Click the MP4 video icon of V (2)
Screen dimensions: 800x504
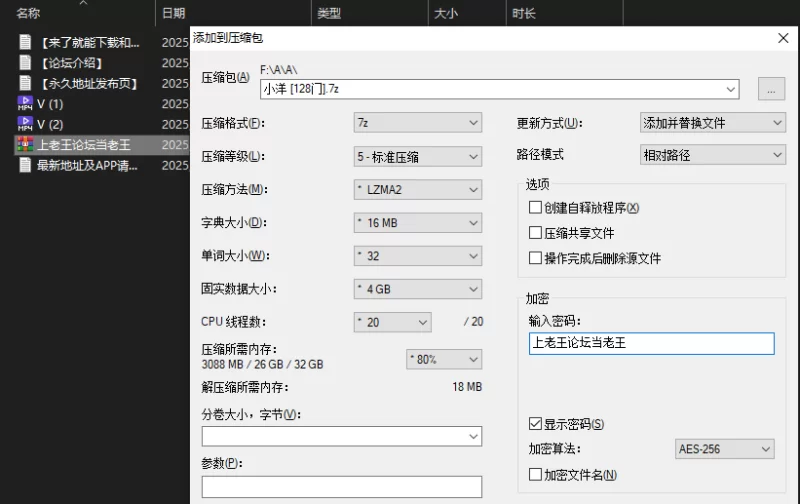point(25,124)
